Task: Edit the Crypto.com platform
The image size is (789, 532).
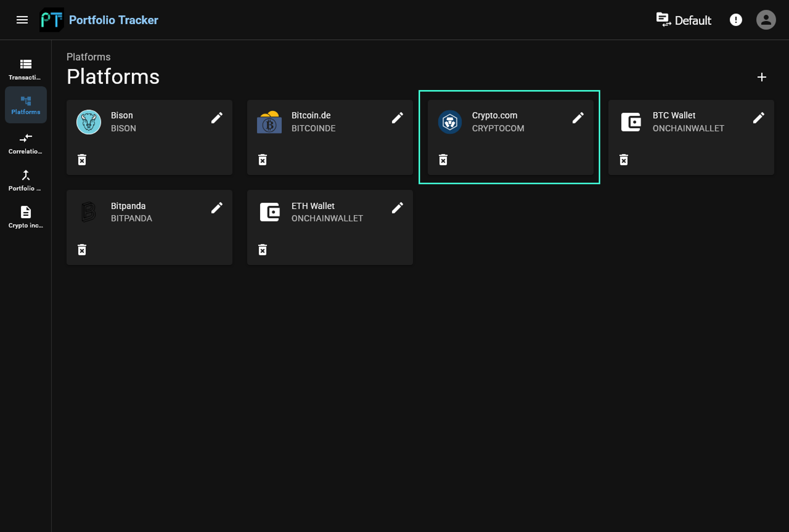Action: (x=578, y=118)
